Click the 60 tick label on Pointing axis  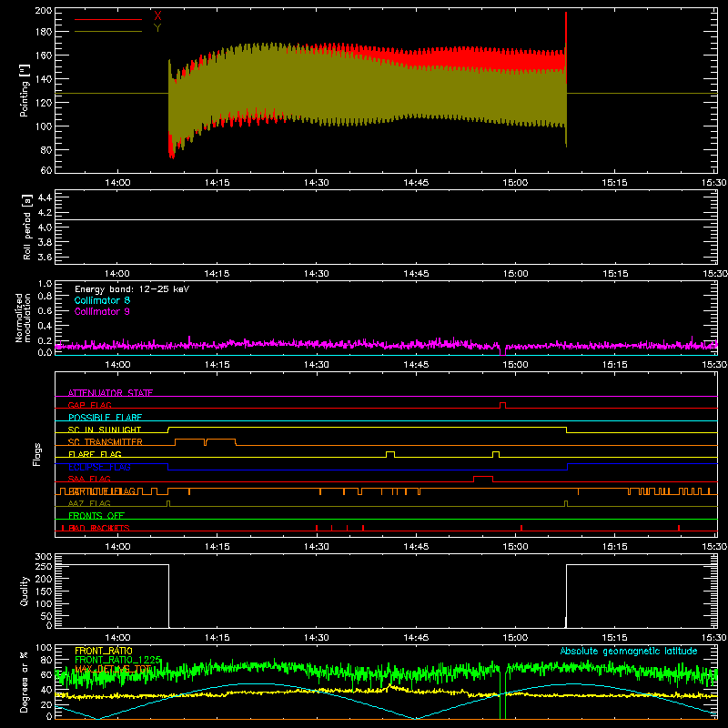(46, 170)
